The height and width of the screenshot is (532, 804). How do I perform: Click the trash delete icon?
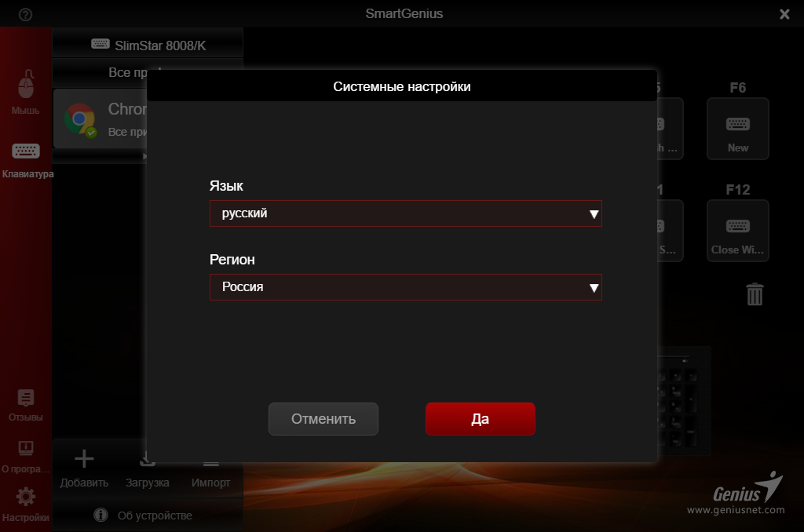(x=755, y=294)
